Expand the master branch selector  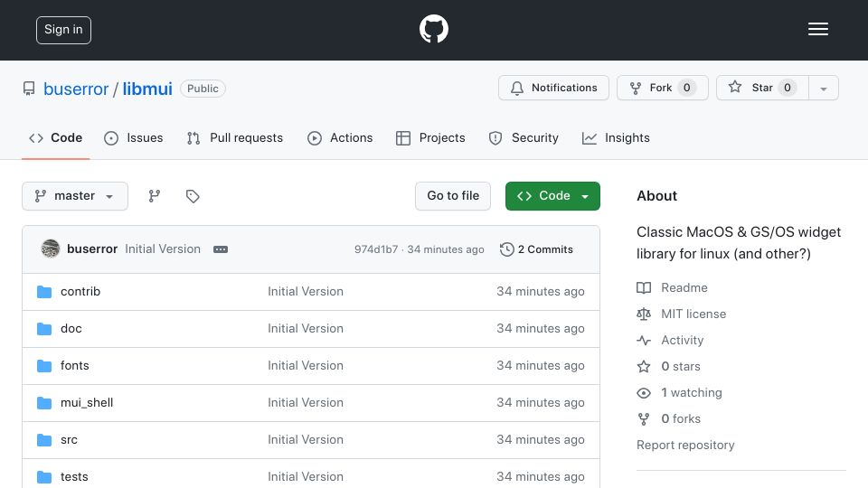pos(75,196)
